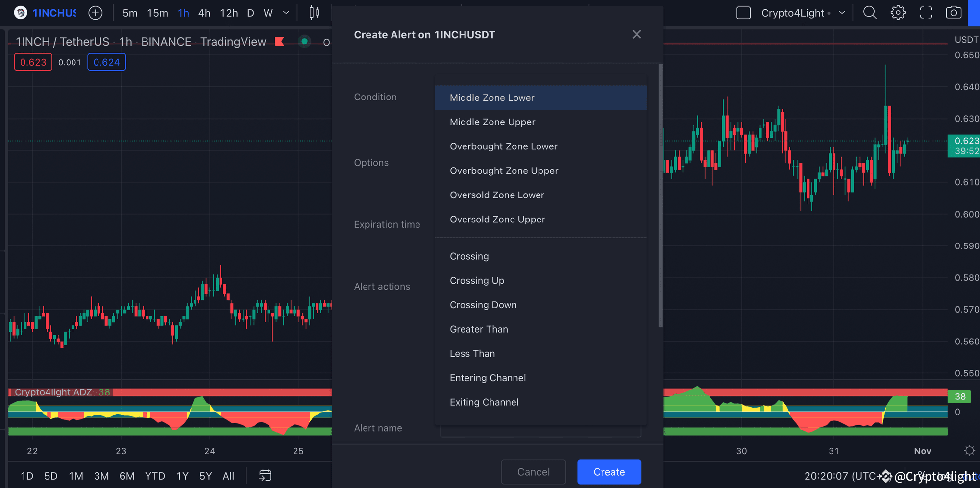
Task: Expand the timeframe interval dropdown arrow
Action: [286, 13]
